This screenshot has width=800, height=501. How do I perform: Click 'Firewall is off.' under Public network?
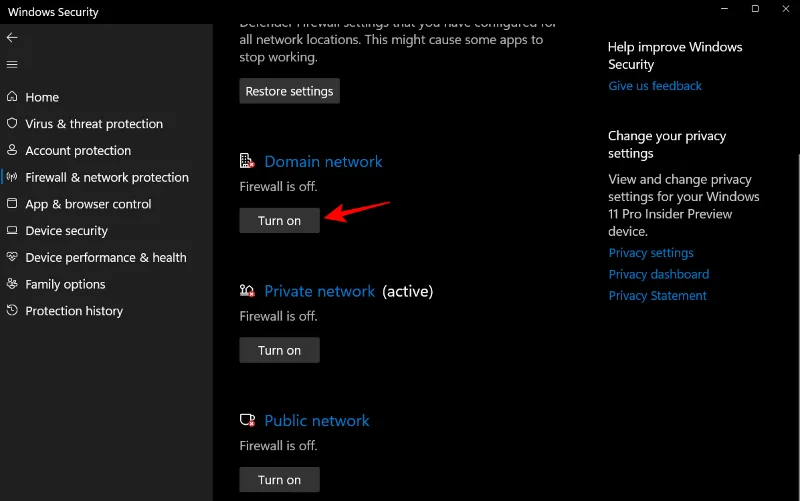point(279,445)
